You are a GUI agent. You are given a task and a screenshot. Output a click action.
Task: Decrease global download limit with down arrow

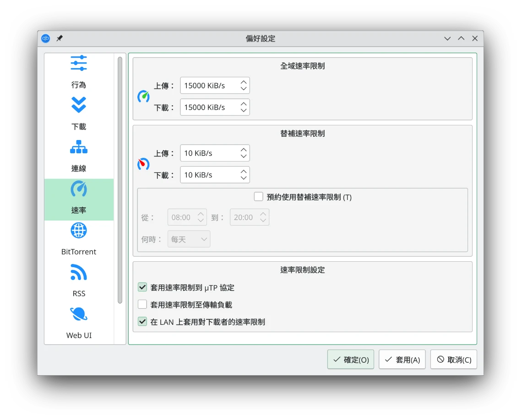[x=244, y=111]
